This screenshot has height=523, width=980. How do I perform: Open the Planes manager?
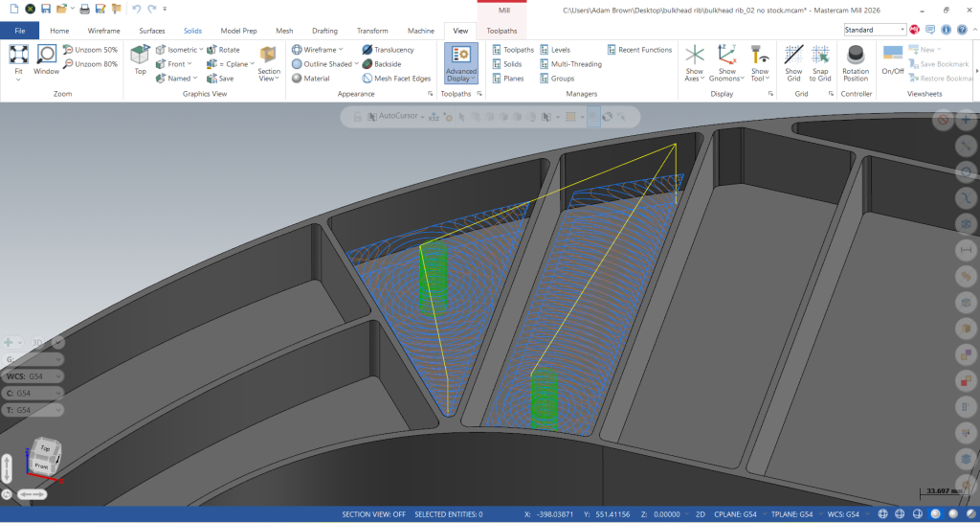click(507, 79)
